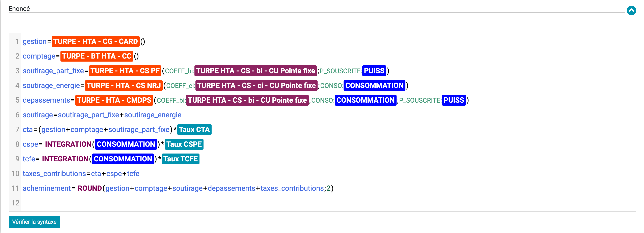Screen dimensions: 644x233
Task: Click the acheminement variable name
Action: 47,188
